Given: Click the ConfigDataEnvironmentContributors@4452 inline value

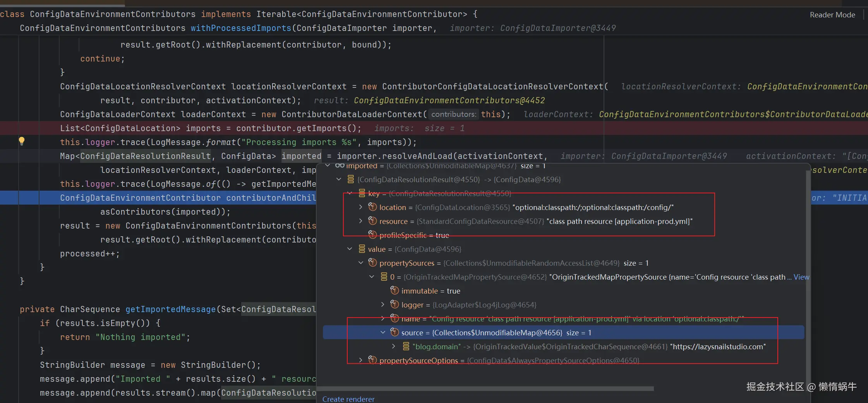Looking at the screenshot, I should click(449, 101).
